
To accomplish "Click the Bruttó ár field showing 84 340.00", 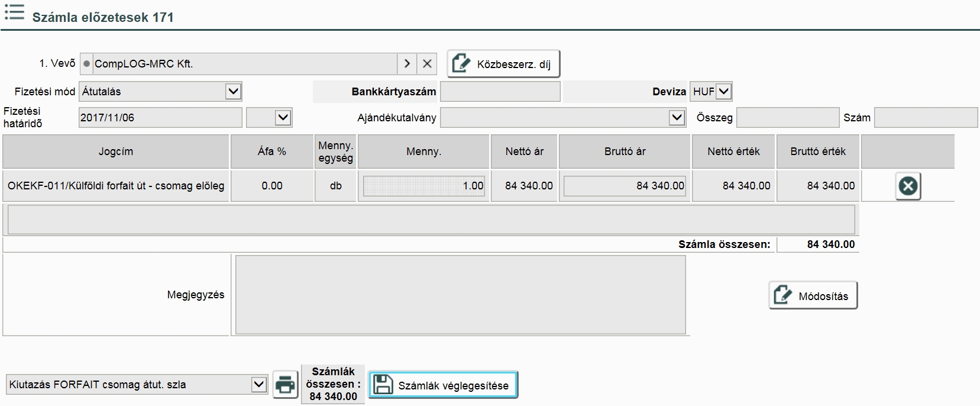I will click(625, 186).
